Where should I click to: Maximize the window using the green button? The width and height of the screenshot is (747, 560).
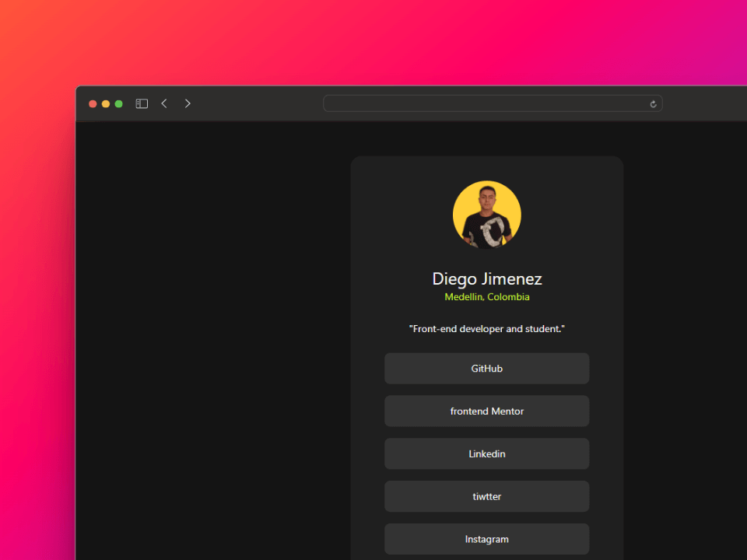tap(119, 103)
